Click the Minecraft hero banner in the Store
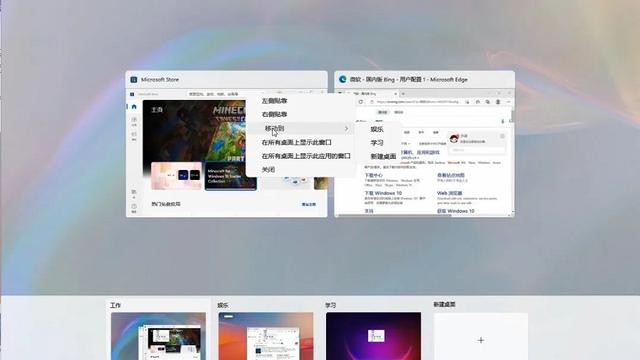 195,131
